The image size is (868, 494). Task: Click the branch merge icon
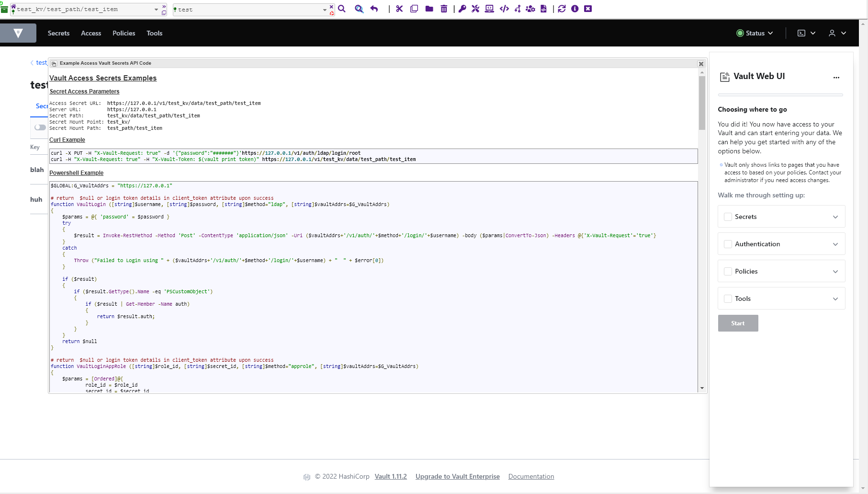(518, 9)
